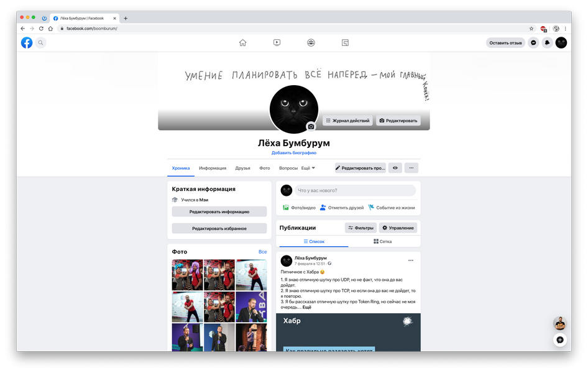Image resolution: width=588 pixels, height=373 pixels.
Task: Select the Хроника tab
Action: 181,168
